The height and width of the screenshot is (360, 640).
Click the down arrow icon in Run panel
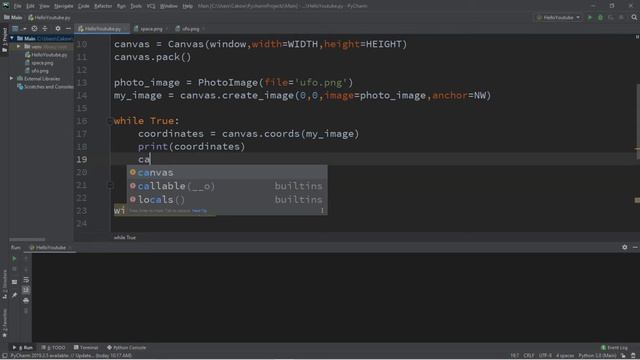26,269
